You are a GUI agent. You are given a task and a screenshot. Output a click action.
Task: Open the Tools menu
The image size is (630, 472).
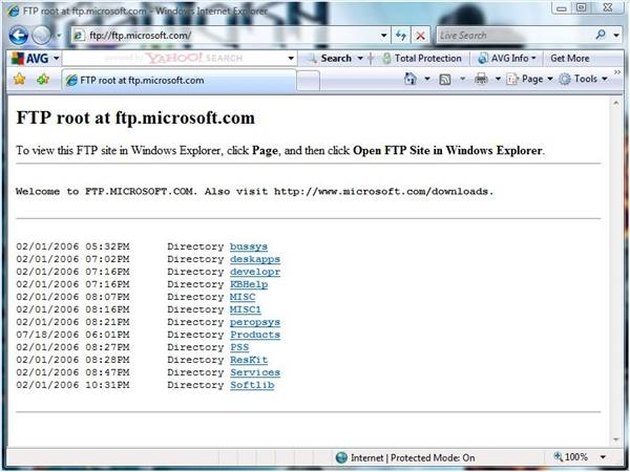coord(583,79)
